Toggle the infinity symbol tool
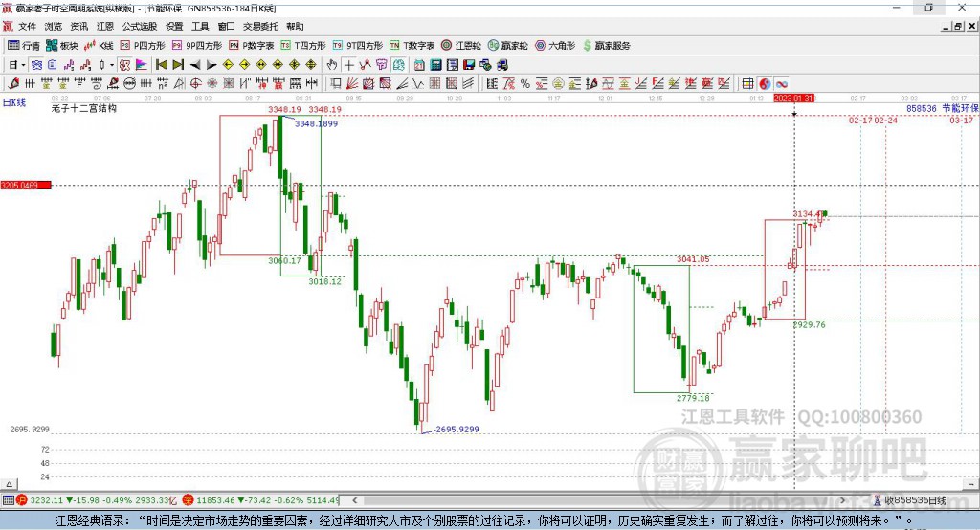This screenshot has height=530, width=980. point(781,83)
